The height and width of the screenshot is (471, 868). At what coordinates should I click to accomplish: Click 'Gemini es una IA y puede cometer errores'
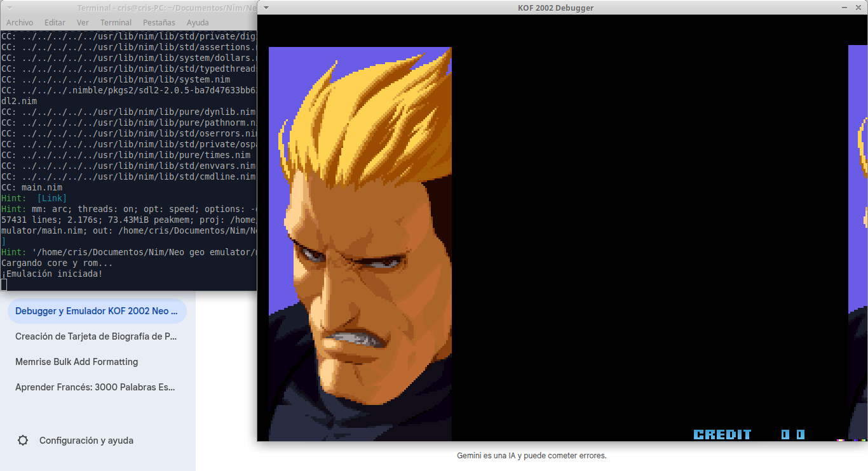(x=532, y=456)
